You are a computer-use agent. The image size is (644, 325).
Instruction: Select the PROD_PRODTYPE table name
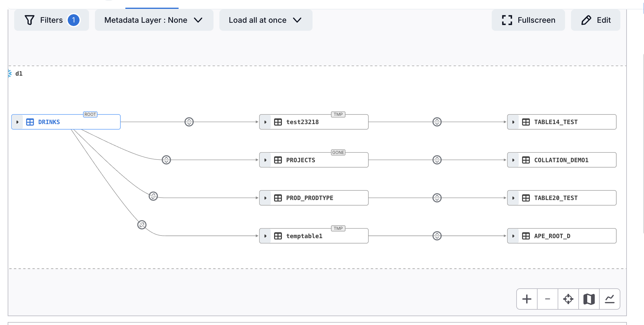[x=310, y=198]
